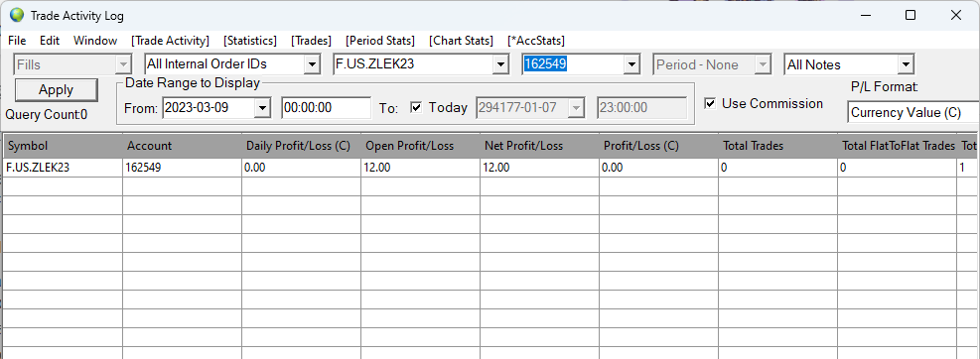Open the To date 294177-01-07 picker

(x=530, y=108)
